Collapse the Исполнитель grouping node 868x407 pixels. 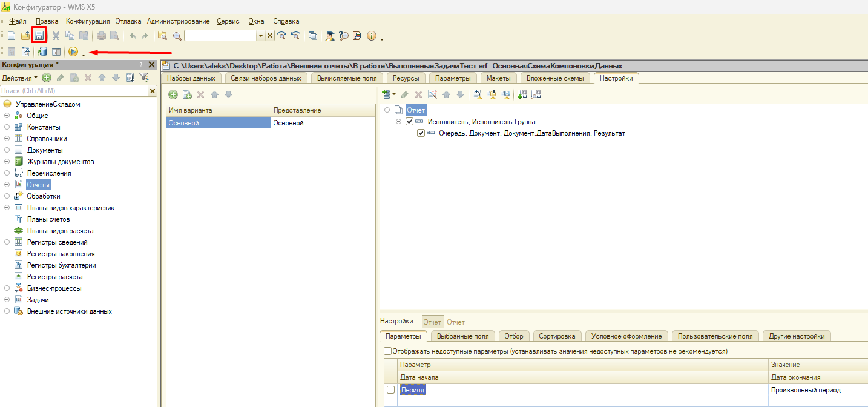pyautogui.click(x=399, y=122)
